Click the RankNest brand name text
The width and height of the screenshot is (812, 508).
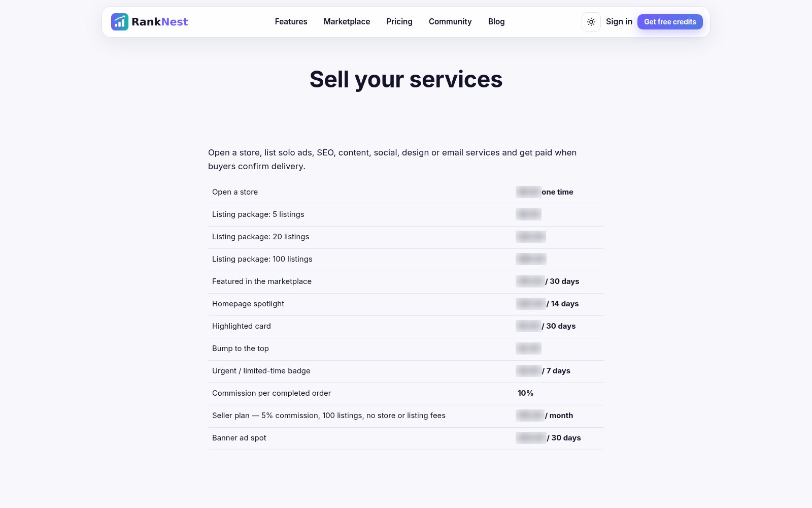[160, 22]
